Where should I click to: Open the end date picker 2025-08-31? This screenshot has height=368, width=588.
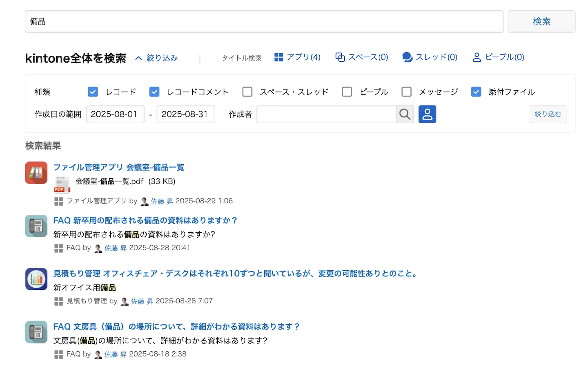click(185, 114)
